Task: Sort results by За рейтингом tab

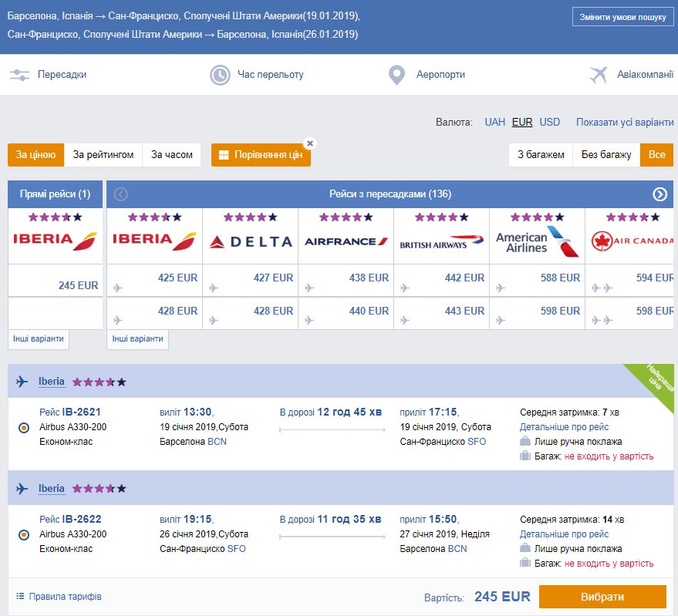Action: (103, 155)
